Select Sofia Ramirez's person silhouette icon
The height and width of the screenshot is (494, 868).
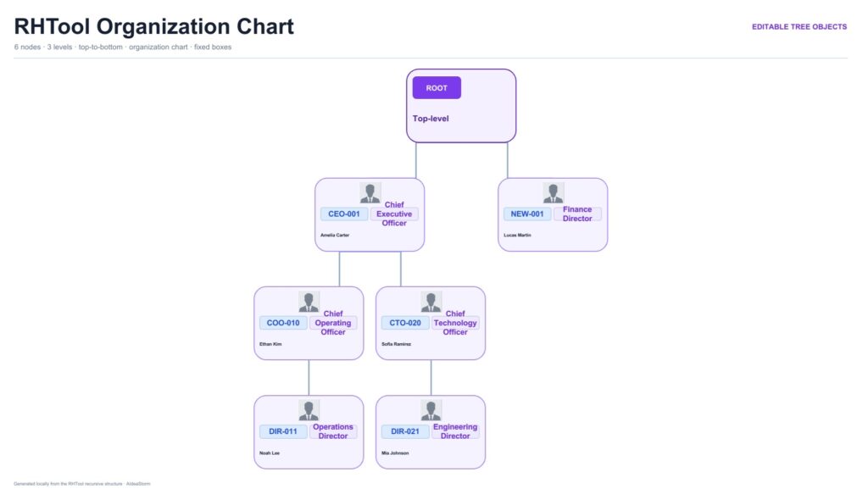coord(431,302)
